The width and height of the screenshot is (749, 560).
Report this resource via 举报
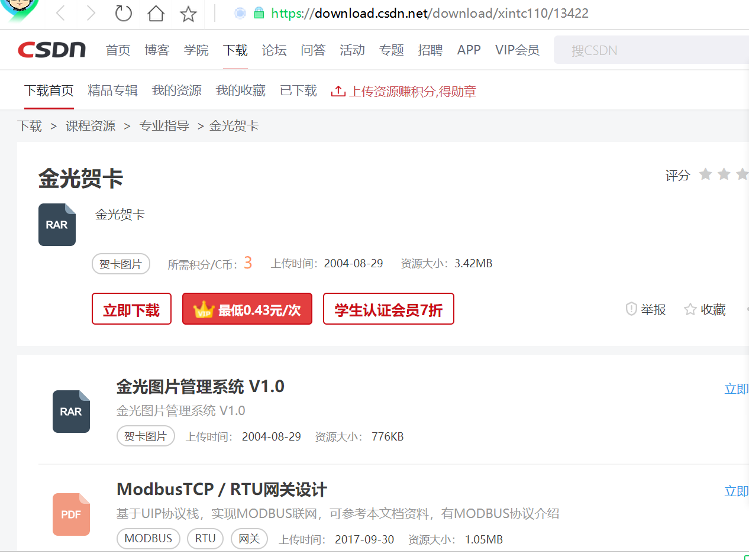(646, 309)
